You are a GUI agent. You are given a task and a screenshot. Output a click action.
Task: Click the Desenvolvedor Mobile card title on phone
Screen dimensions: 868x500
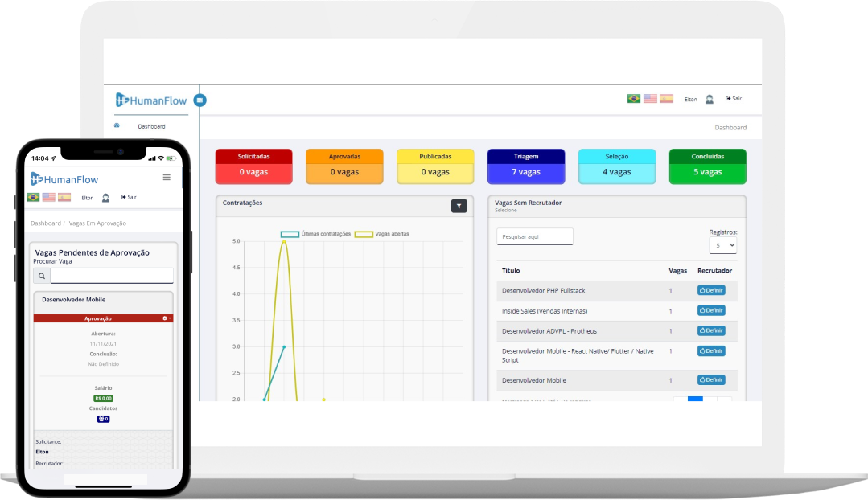click(74, 300)
